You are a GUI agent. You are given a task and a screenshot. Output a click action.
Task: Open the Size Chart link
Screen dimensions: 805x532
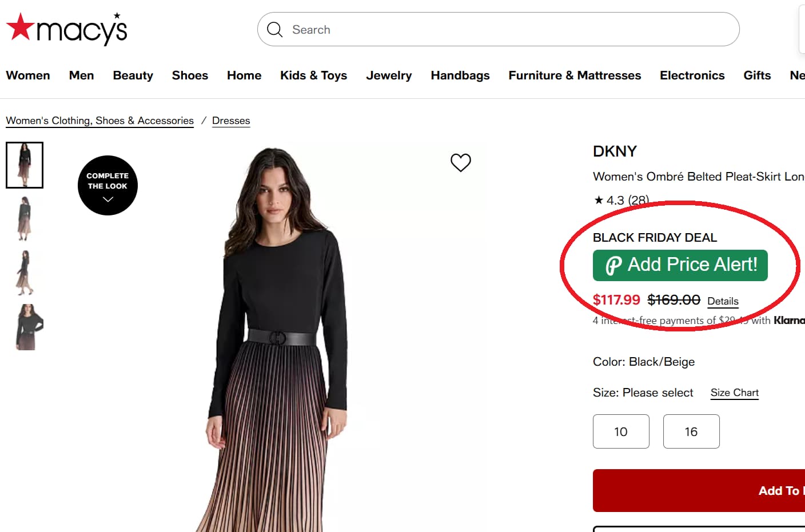(x=734, y=393)
